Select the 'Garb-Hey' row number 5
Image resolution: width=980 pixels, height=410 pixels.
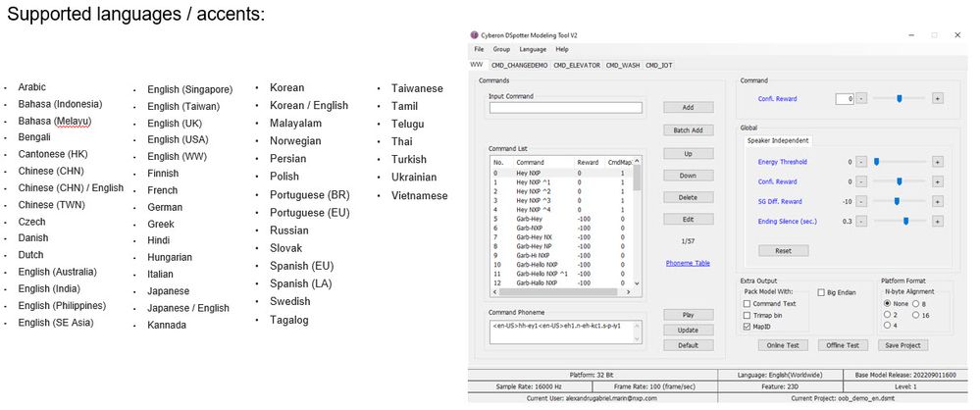pyautogui.click(x=561, y=219)
